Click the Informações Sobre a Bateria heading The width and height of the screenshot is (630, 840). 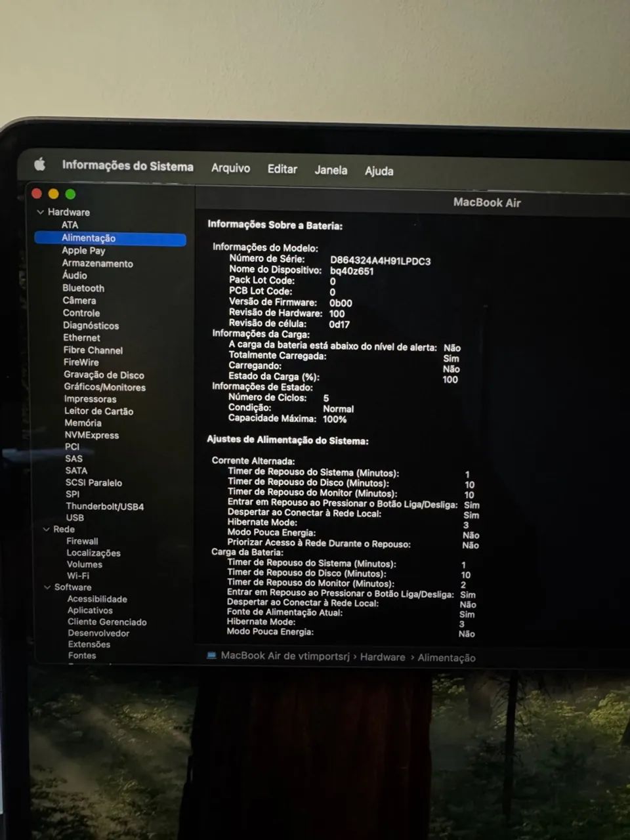pos(275,224)
